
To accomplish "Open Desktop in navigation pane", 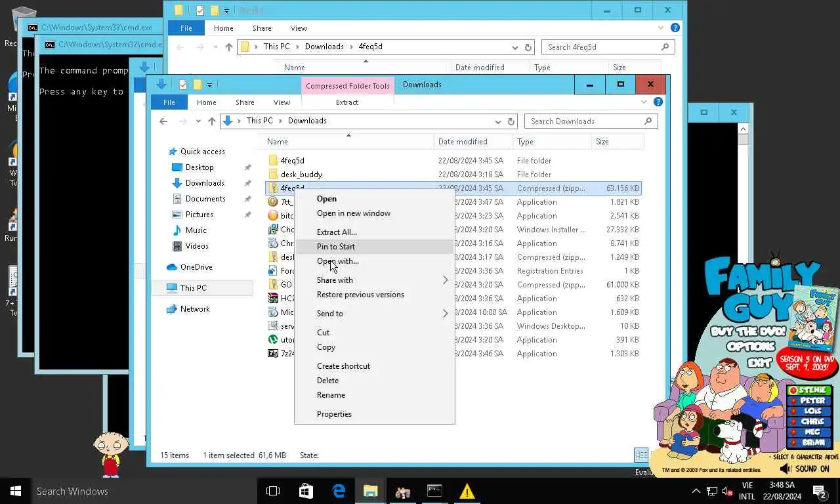I will [199, 167].
